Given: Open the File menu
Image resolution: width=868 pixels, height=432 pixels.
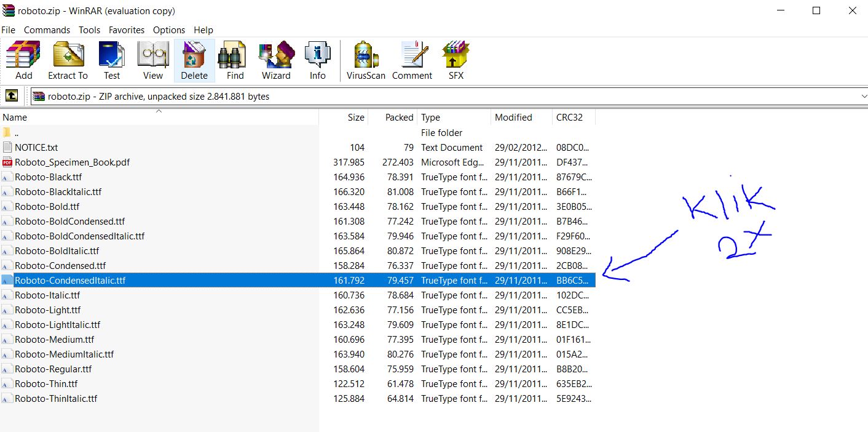Looking at the screenshot, I should coord(9,30).
